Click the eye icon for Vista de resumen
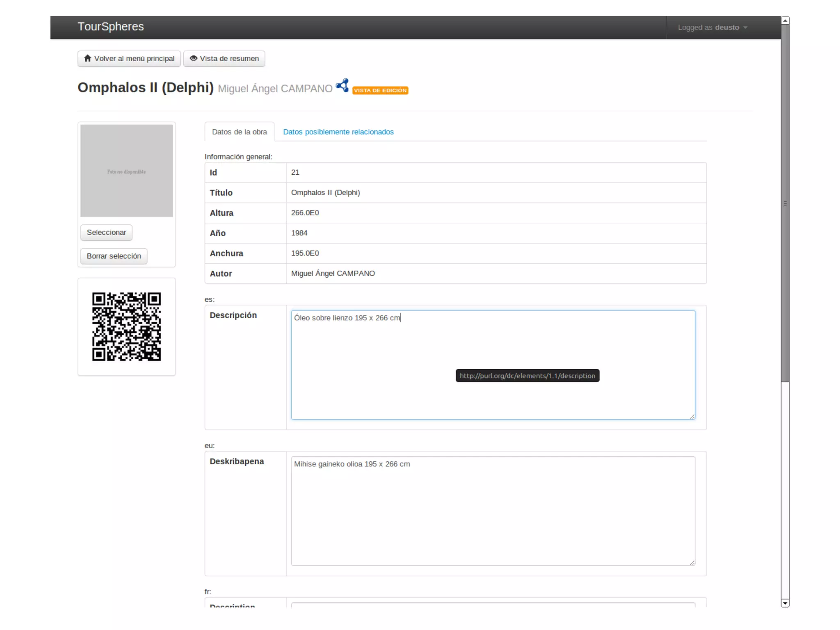The image size is (840, 630). pos(193,58)
